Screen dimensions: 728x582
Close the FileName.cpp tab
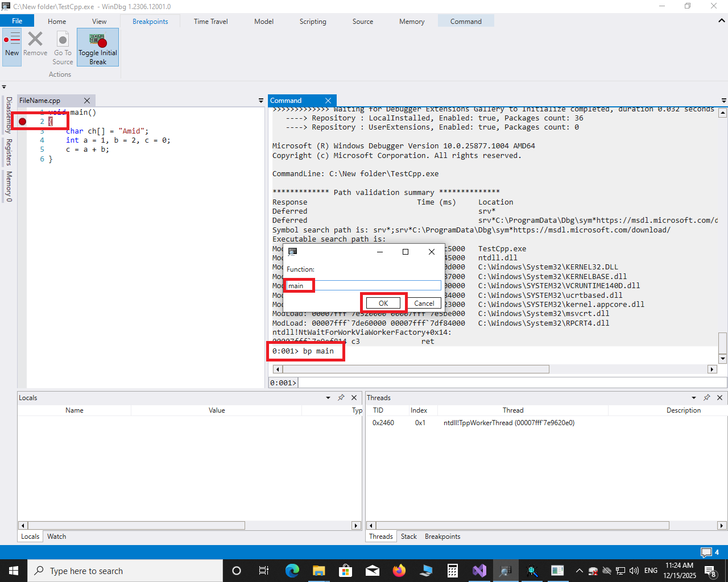point(87,101)
